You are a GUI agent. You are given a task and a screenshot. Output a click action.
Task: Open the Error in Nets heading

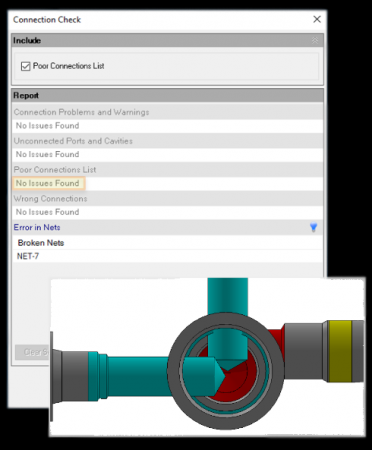37,227
